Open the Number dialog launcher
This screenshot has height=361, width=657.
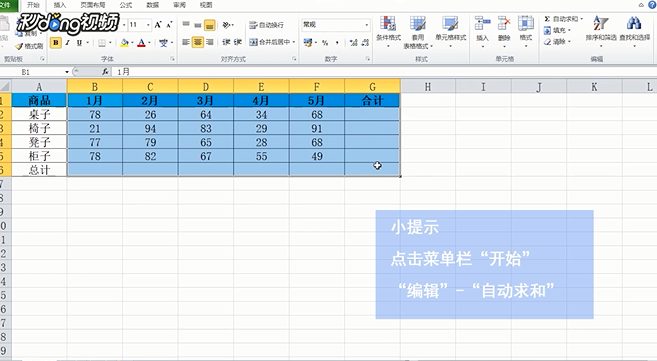[367, 59]
